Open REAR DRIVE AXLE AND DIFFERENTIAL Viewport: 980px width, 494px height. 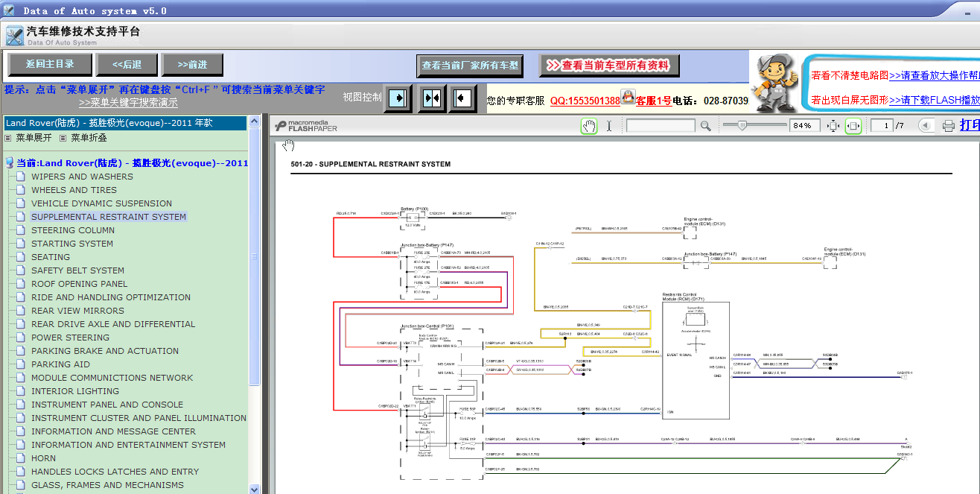113,324
